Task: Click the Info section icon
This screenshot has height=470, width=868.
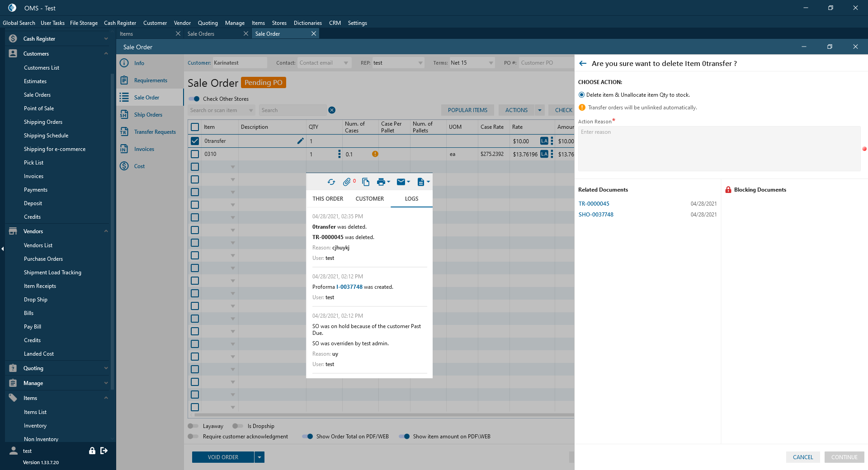Action: coord(124,63)
